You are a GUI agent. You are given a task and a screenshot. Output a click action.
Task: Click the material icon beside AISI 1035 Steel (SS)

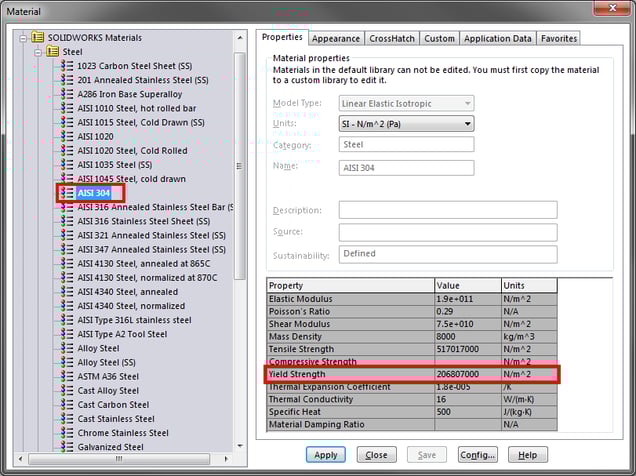pos(67,165)
